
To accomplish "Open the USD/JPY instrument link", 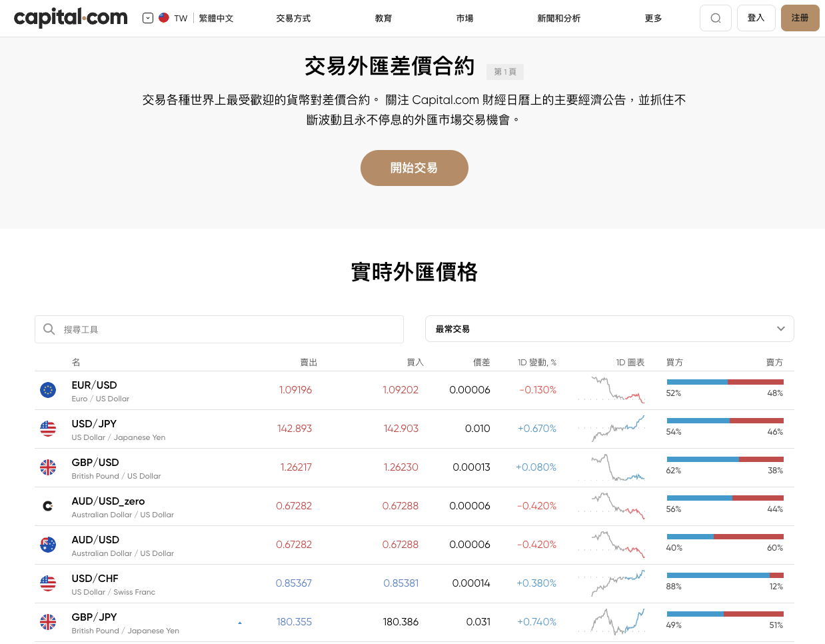I will [94, 424].
